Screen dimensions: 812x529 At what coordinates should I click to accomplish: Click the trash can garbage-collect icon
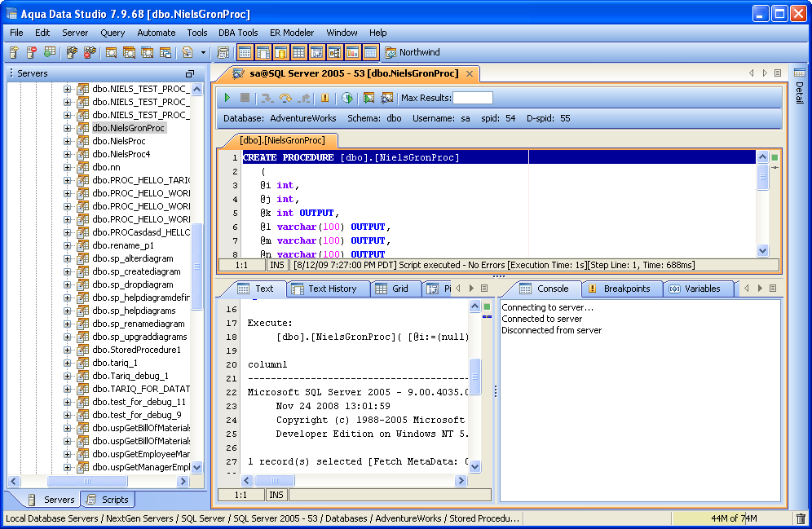coord(800,518)
